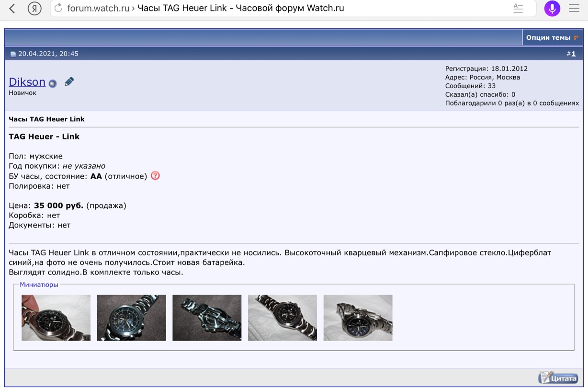
Task: Click the user online status icon
Action: [x=53, y=83]
